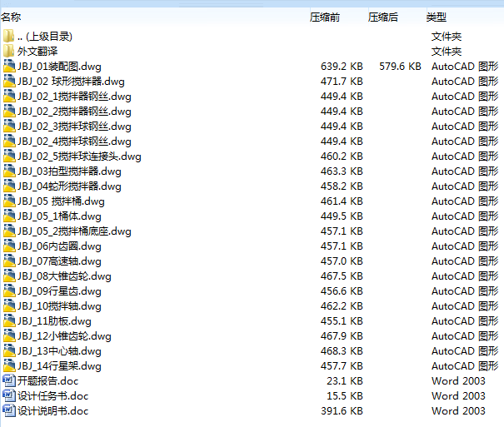Click the JBJ_14行星架.dwg file icon
This screenshot has width=504, height=427.
point(9,366)
